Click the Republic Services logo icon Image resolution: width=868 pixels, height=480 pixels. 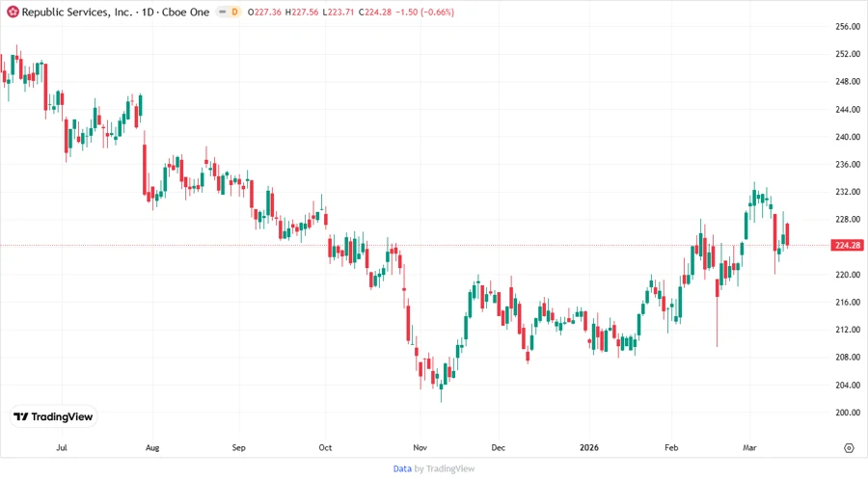13,12
